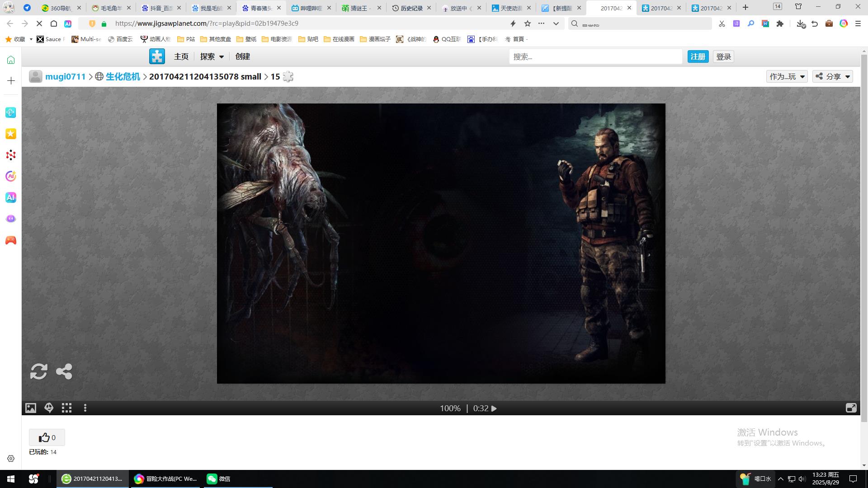Click the volume speaker tray icon
Image resolution: width=868 pixels, height=488 pixels.
(802, 479)
